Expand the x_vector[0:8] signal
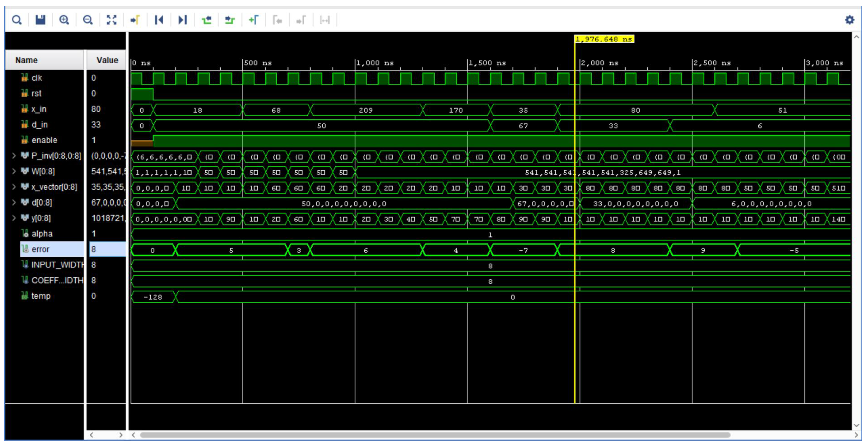Image resolution: width=868 pixels, height=447 pixels. (14, 187)
